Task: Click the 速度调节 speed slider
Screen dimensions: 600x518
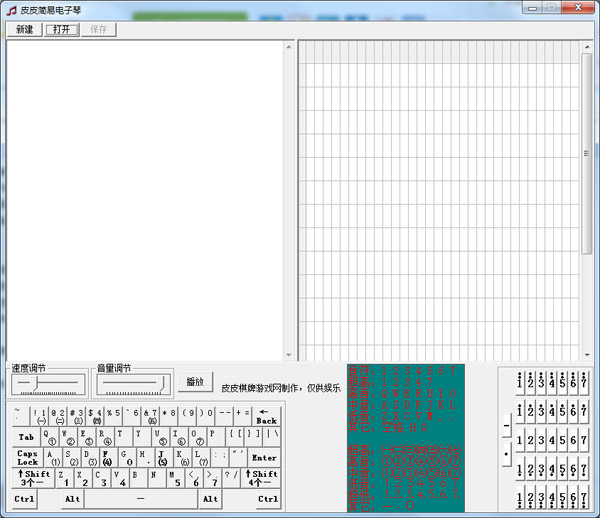Action: coord(46,382)
